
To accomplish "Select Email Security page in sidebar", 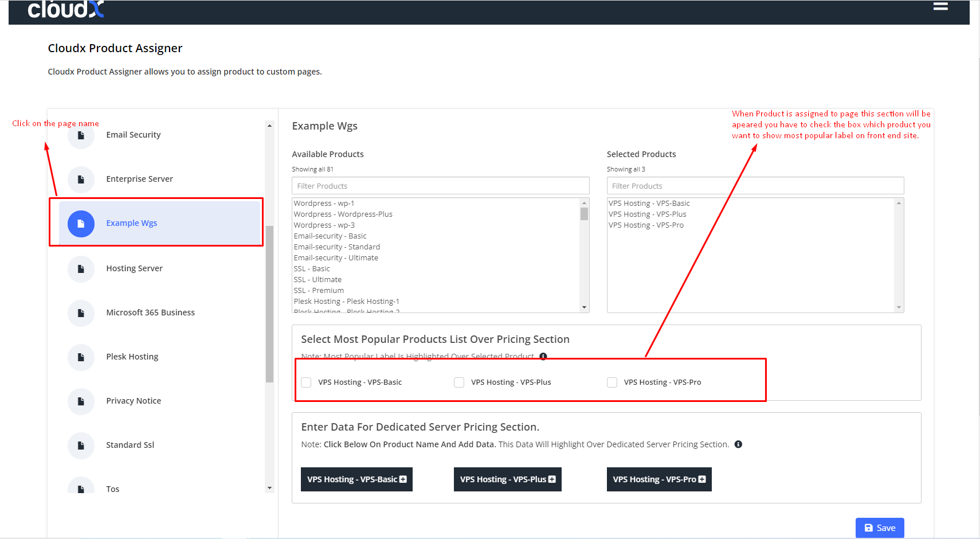I will pos(133,135).
